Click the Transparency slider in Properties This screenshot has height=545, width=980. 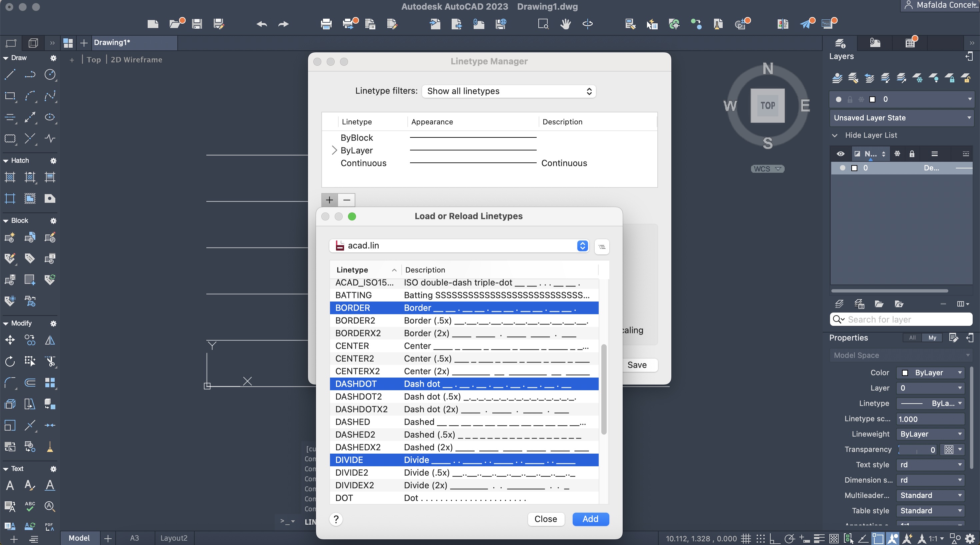pos(917,450)
